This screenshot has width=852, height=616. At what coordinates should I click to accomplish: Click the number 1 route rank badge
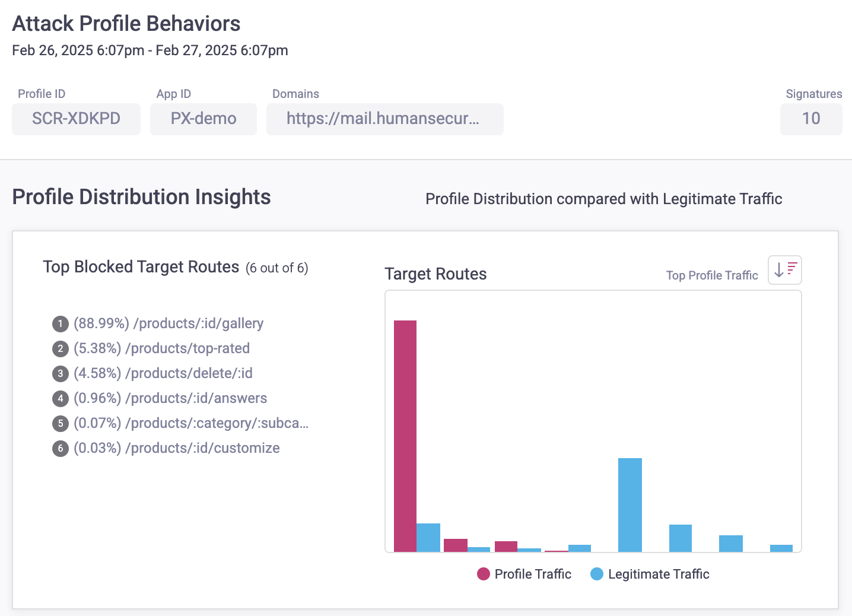coord(60,324)
